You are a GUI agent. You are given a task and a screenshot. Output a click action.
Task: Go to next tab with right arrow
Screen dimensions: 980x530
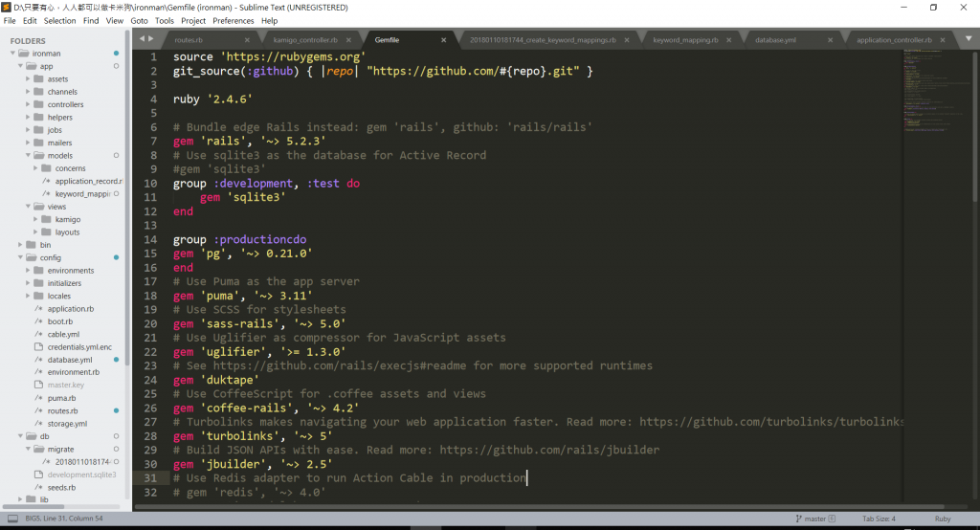click(x=150, y=39)
